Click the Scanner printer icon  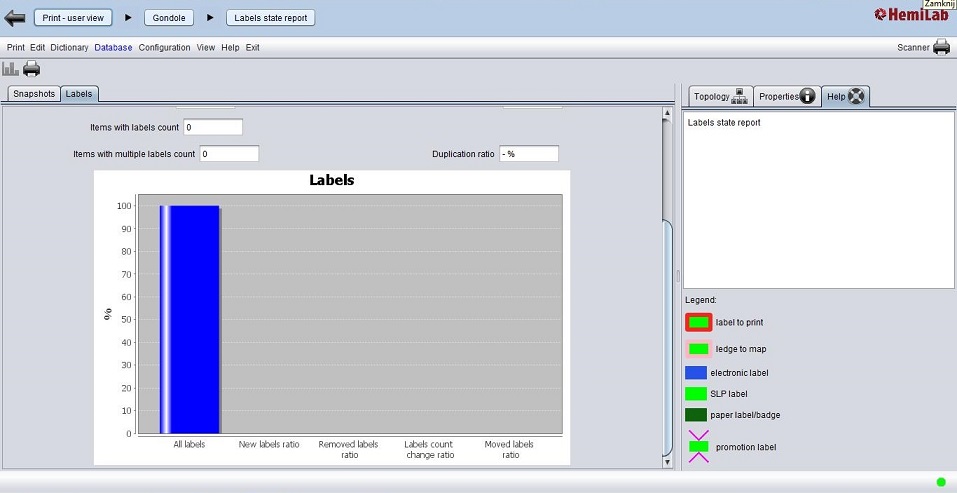coord(942,47)
